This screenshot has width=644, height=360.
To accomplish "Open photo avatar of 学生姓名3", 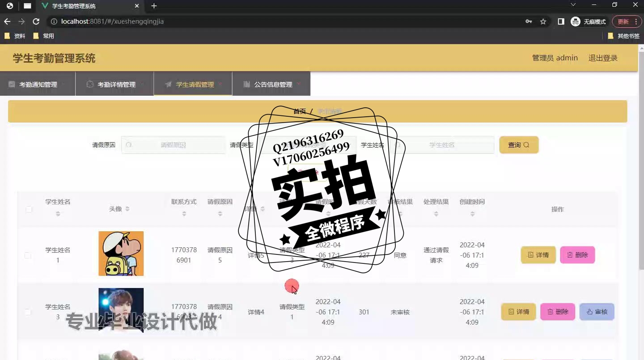I will pyautogui.click(x=121, y=310).
